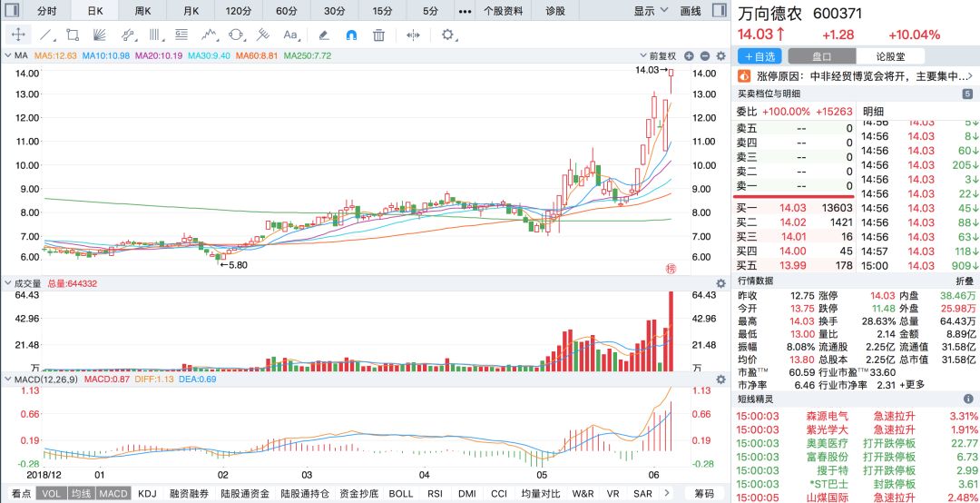This screenshot has height=503, width=980.
Task: Zoom out chart with minus icon
Action: [704, 55]
